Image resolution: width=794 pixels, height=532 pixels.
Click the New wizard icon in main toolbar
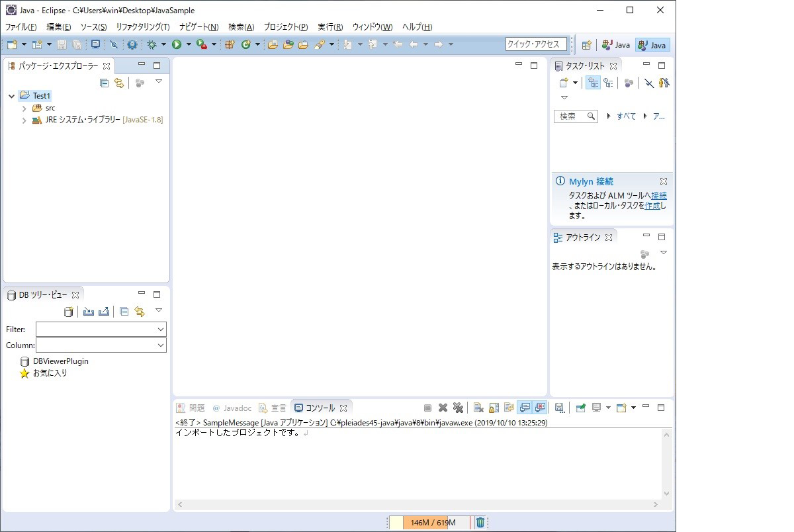(12, 44)
